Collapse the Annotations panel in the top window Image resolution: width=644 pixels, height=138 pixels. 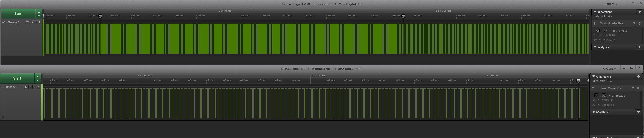click(x=595, y=12)
